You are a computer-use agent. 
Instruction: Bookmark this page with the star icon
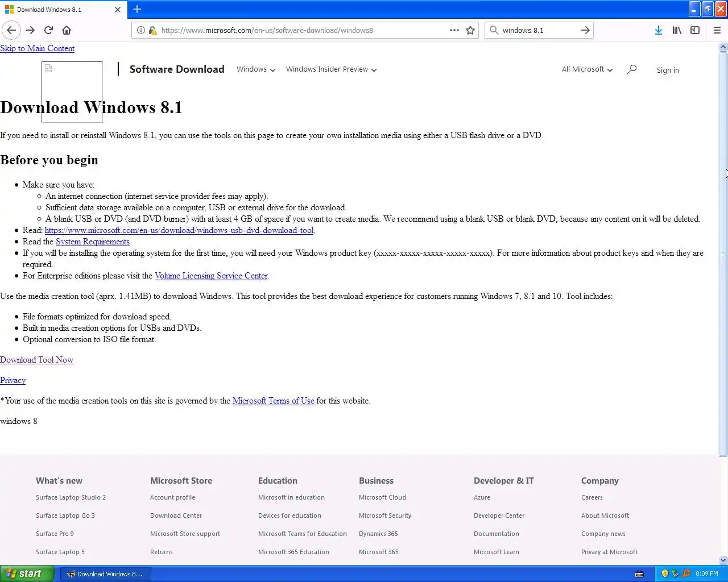point(470,30)
